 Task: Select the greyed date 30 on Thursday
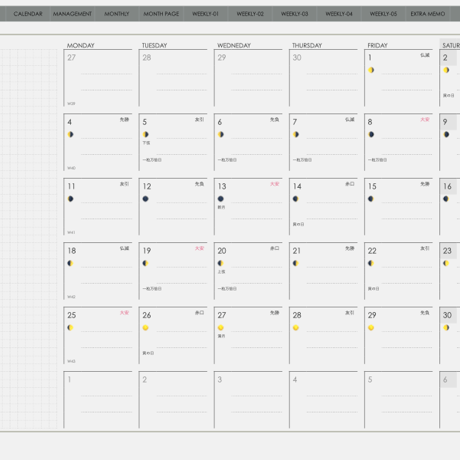[297, 58]
